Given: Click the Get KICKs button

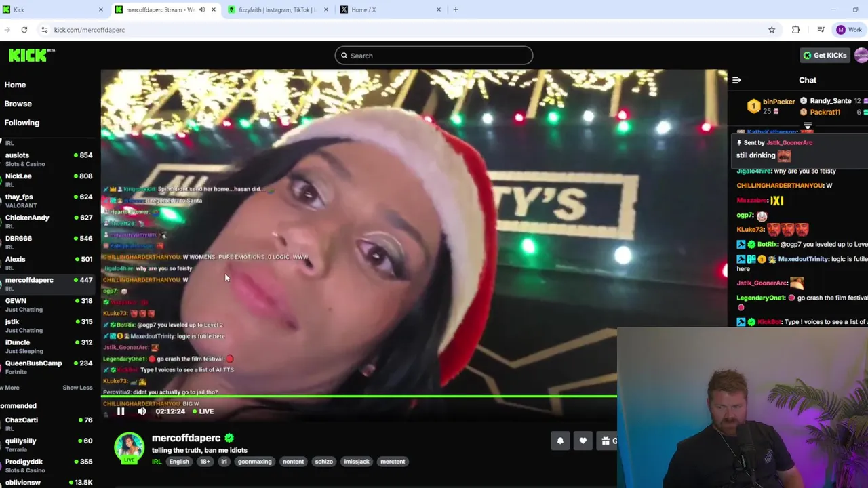Looking at the screenshot, I should pos(825,56).
